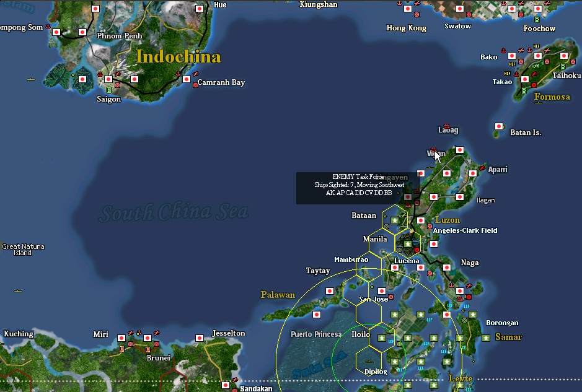582x392 pixels.
Task: Click the orange unit icon below Miri flag
Action: coord(121,349)
